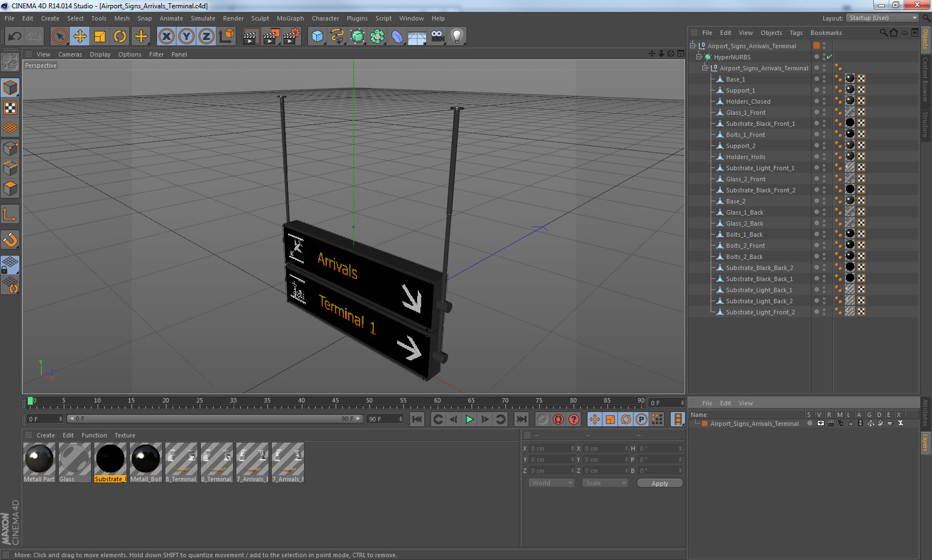Enable the Axis mode tool
The height and width of the screenshot is (560, 932).
[11, 214]
